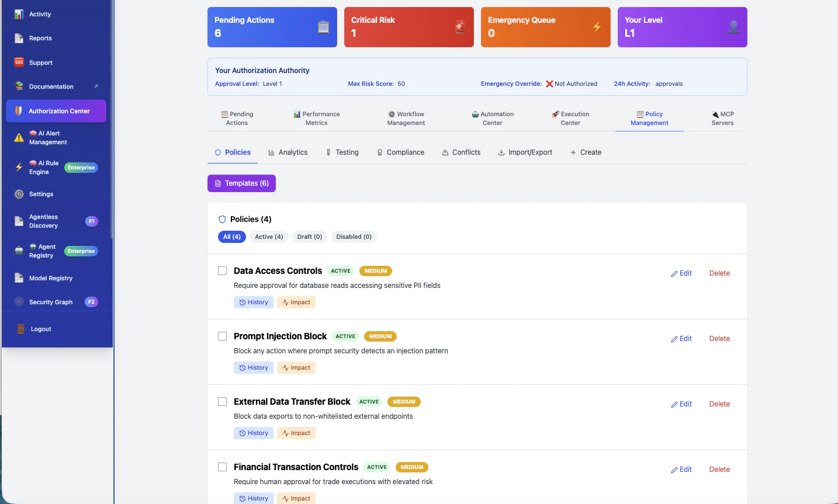The image size is (838, 504).
Task: Delete the External Data Transfer Block policy
Action: click(x=719, y=404)
